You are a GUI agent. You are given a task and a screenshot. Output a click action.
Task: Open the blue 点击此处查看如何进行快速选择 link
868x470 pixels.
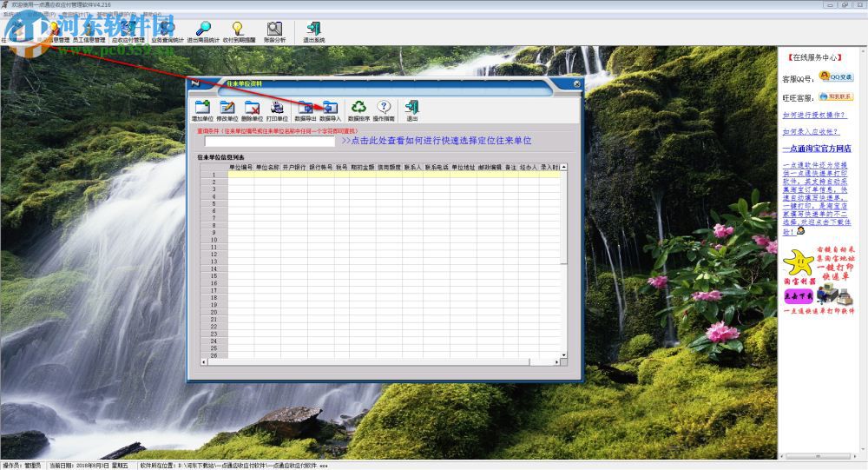click(x=437, y=141)
